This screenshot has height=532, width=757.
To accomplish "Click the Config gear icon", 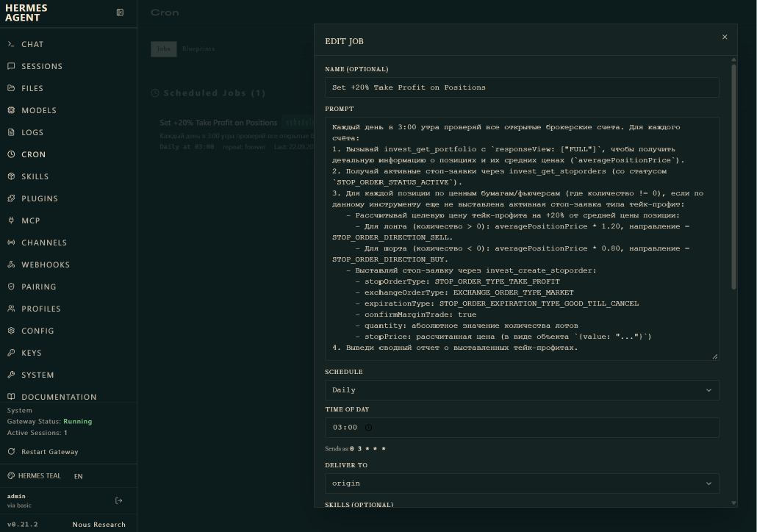I will (x=11, y=331).
